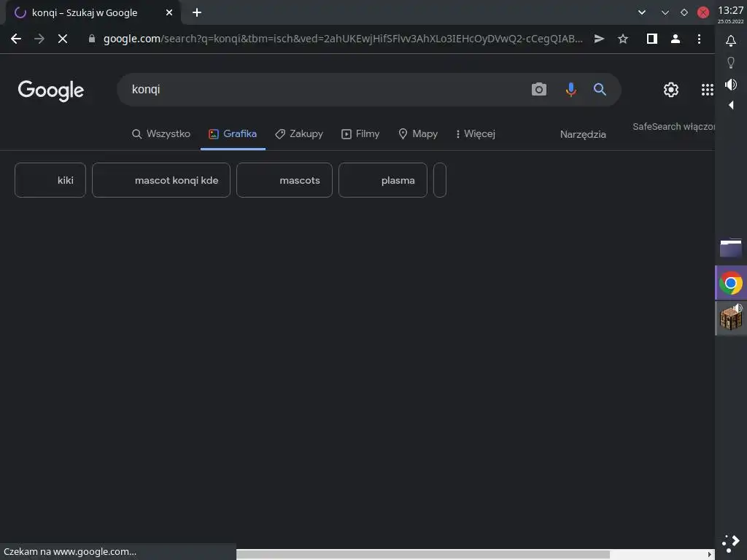Open Google quick settings gear
The image size is (747, 560).
click(671, 90)
